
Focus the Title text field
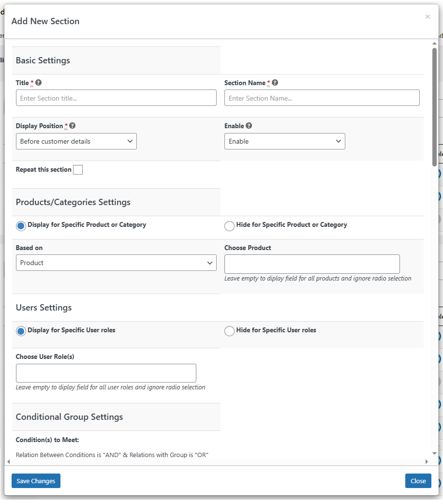coord(116,98)
